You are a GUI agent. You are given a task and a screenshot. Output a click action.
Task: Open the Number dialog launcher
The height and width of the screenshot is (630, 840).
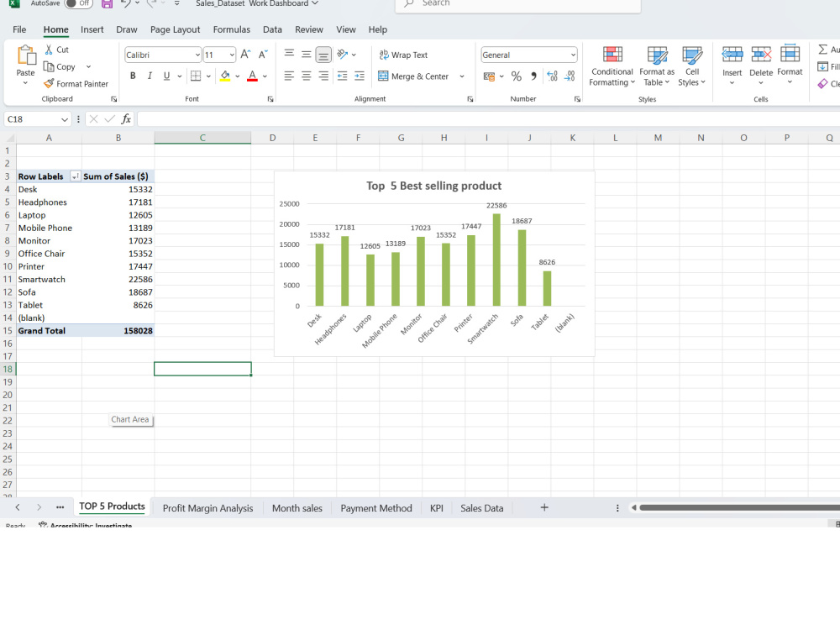tap(577, 99)
